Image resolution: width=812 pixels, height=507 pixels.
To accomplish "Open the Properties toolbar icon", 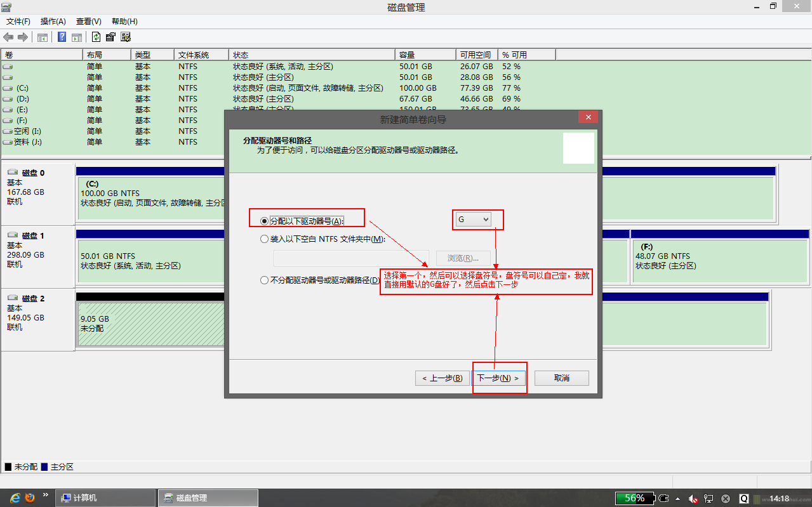I will [110, 37].
